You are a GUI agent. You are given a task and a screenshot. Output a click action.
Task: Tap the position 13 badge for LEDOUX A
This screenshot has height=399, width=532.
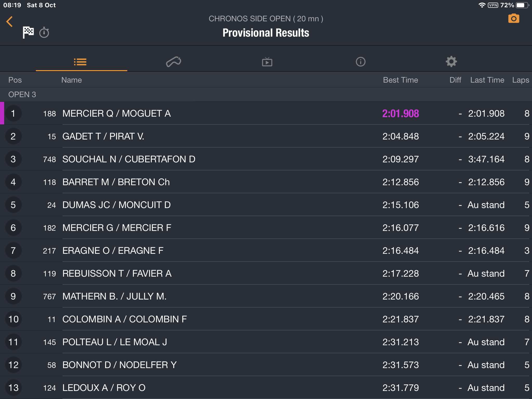point(13,388)
